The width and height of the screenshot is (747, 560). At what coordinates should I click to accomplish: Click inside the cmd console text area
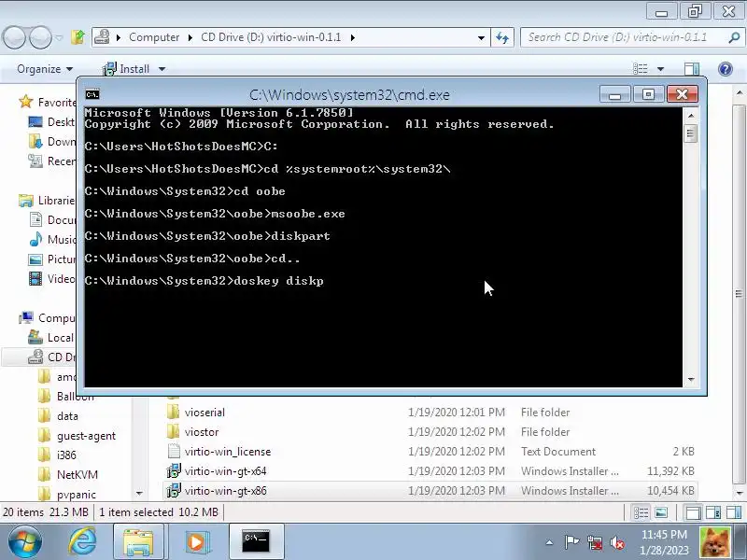click(383, 246)
